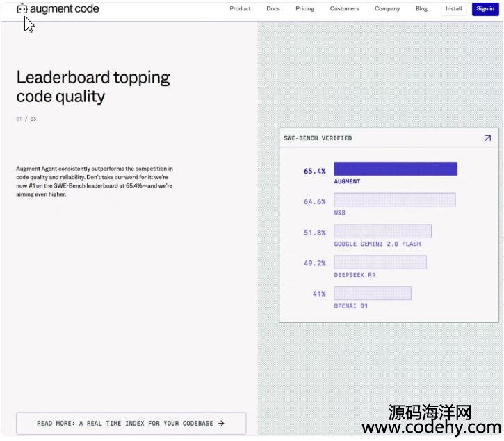Click the Augment Code logo

pos(58,8)
